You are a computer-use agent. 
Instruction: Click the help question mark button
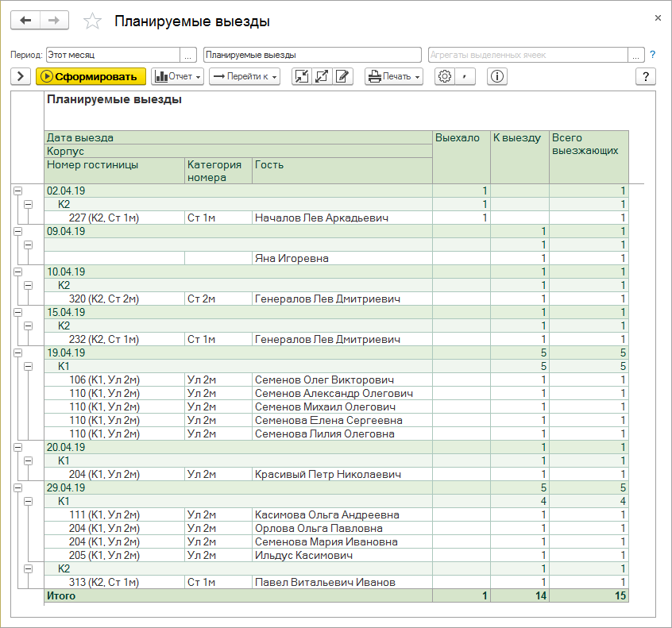[x=645, y=76]
